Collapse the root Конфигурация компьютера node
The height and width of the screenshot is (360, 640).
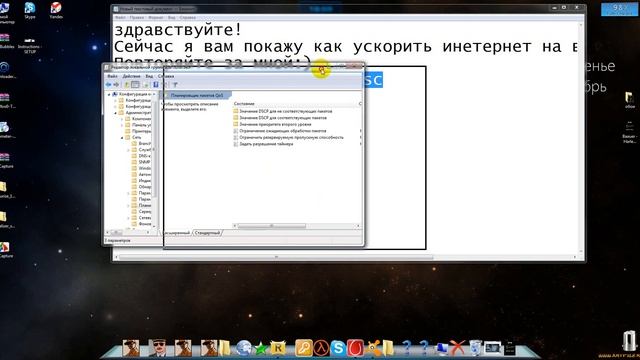[x=109, y=94]
